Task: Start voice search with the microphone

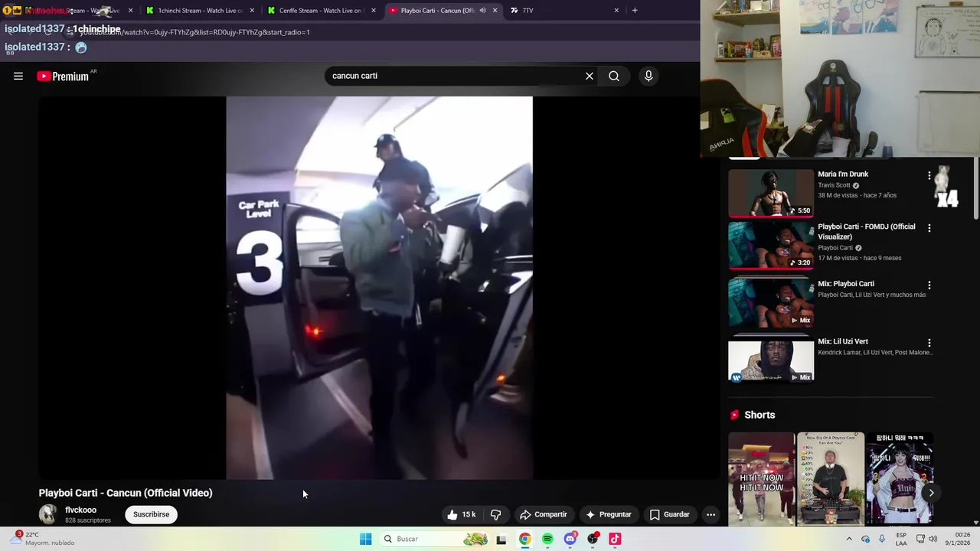Action: click(648, 76)
